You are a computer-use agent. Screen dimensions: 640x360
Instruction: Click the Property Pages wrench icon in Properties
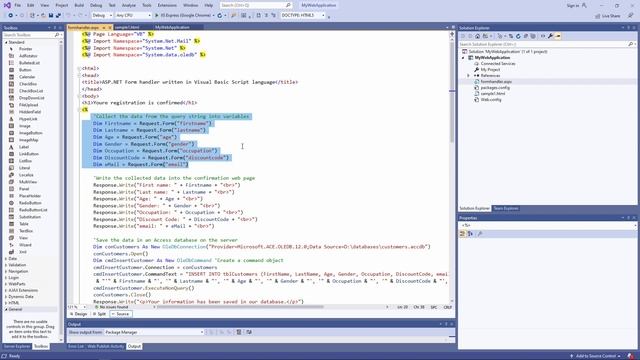click(480, 233)
